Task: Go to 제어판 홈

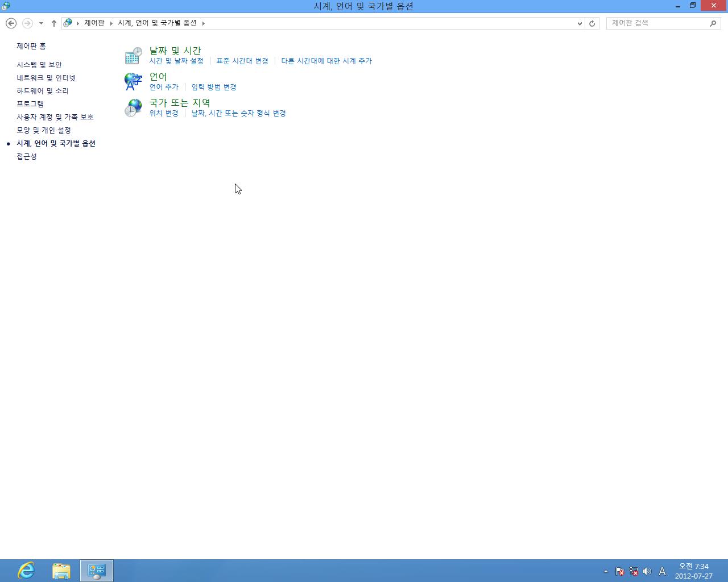Action: click(x=31, y=46)
